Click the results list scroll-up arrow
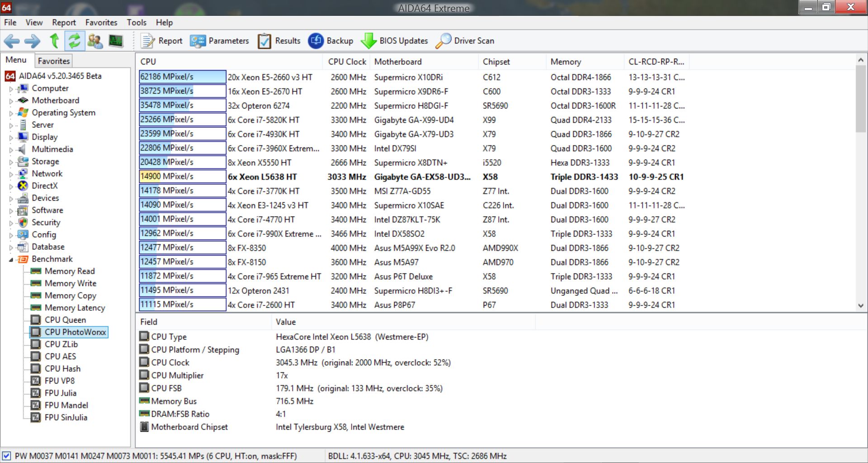Viewport: 868px width, 463px height. point(861,60)
